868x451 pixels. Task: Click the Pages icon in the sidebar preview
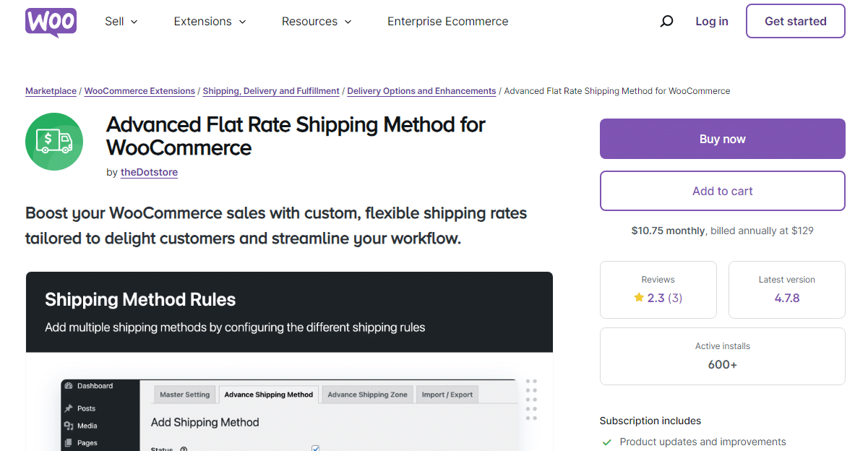pos(67,443)
